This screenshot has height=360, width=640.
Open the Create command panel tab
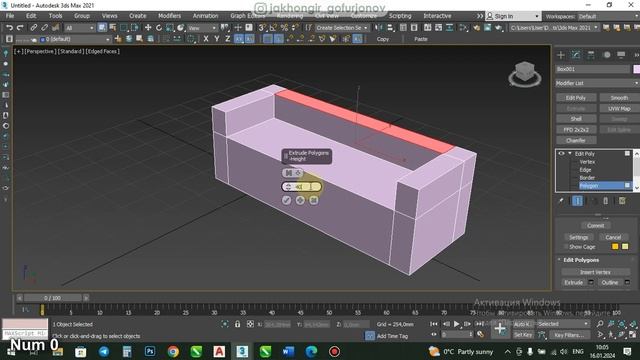pyautogui.click(x=561, y=55)
